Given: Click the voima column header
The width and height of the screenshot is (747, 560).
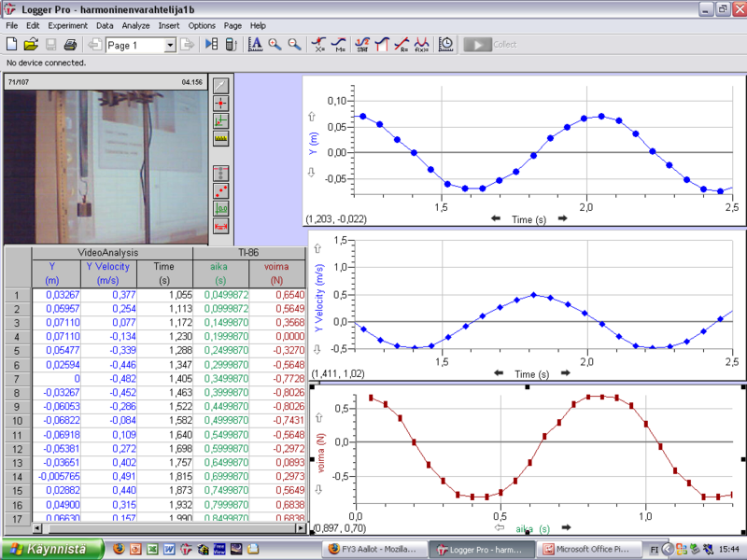Looking at the screenshot, I should click(x=277, y=266).
